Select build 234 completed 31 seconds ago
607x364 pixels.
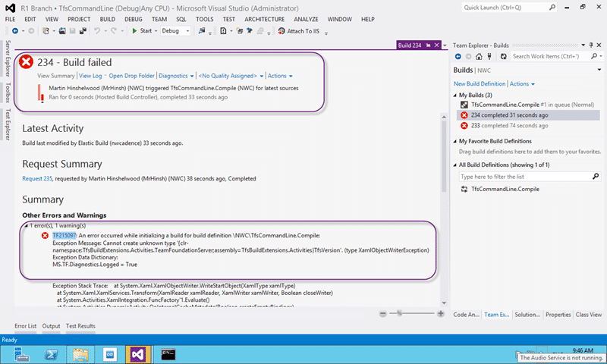point(528,115)
